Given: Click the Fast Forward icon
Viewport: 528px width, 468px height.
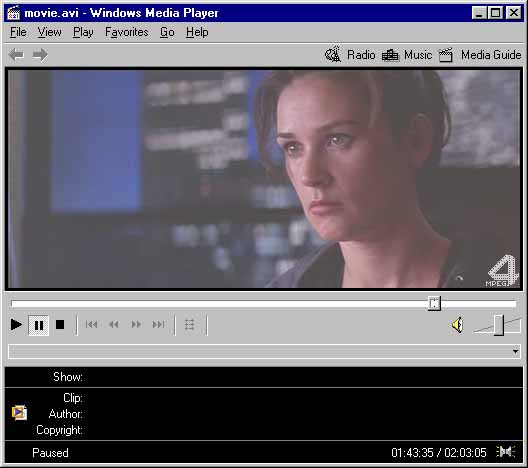Looking at the screenshot, I should (x=136, y=325).
